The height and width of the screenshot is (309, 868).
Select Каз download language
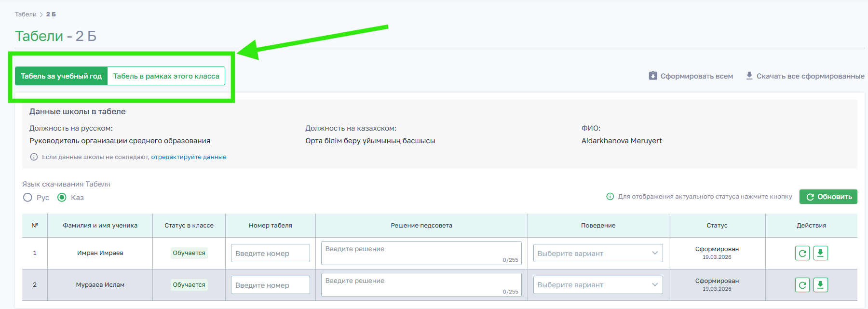point(62,198)
